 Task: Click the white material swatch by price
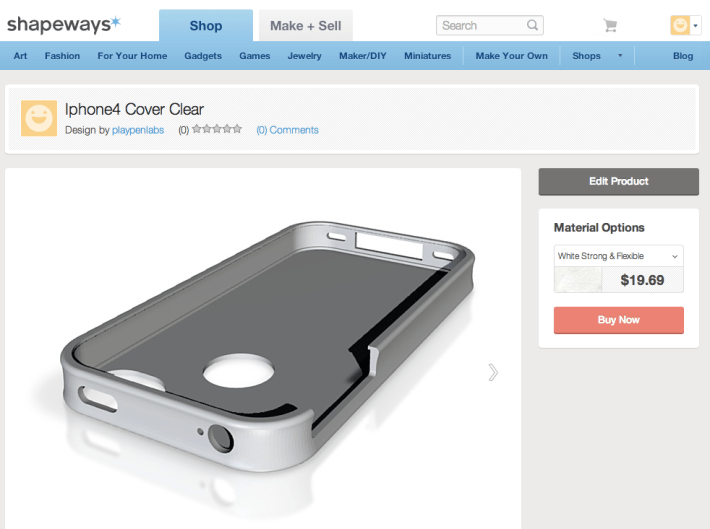578,279
